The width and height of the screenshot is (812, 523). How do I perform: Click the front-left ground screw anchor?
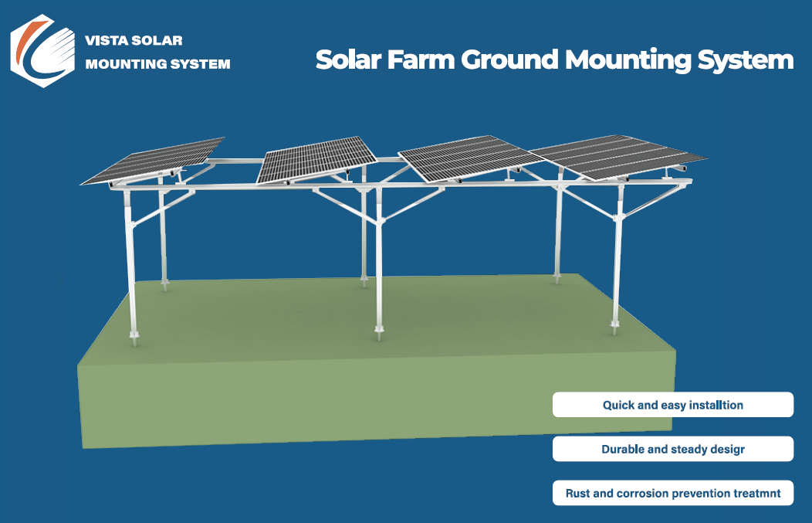click(137, 338)
